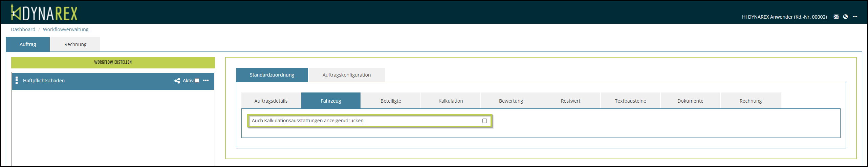Select the Haftpflichtschaden workflow entry
The height and width of the screenshot is (167, 868).
pyautogui.click(x=44, y=81)
